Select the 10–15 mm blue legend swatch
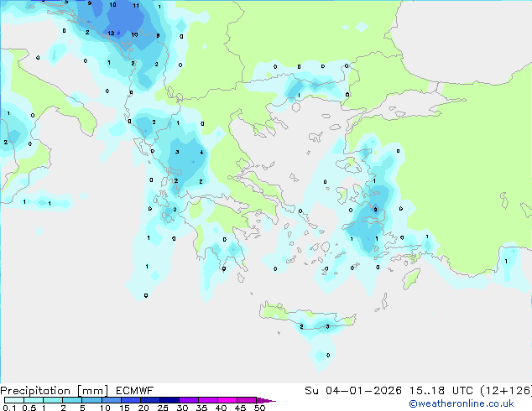Image resolution: width=532 pixels, height=411 pixels. point(112,400)
